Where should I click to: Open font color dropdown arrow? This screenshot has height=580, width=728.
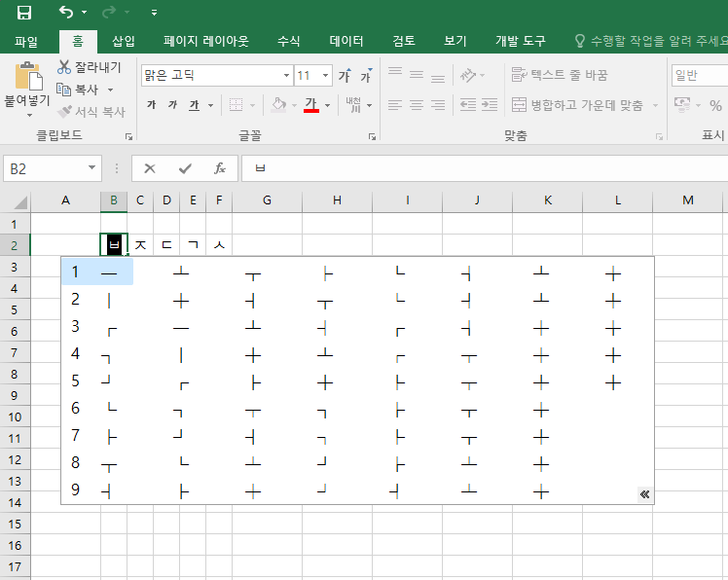coord(328,106)
